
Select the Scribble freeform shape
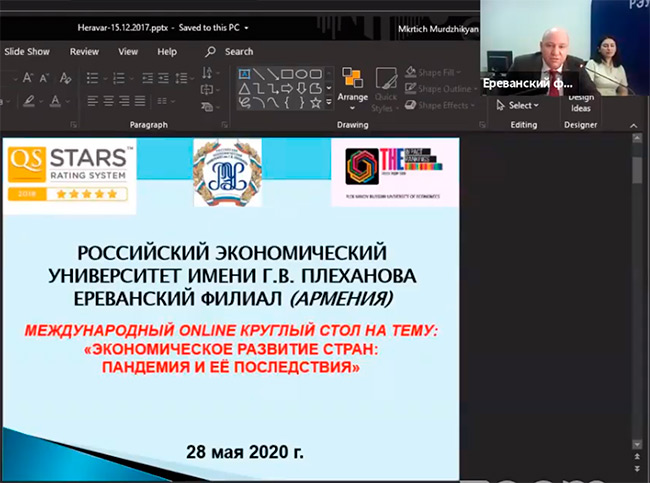pos(245,102)
